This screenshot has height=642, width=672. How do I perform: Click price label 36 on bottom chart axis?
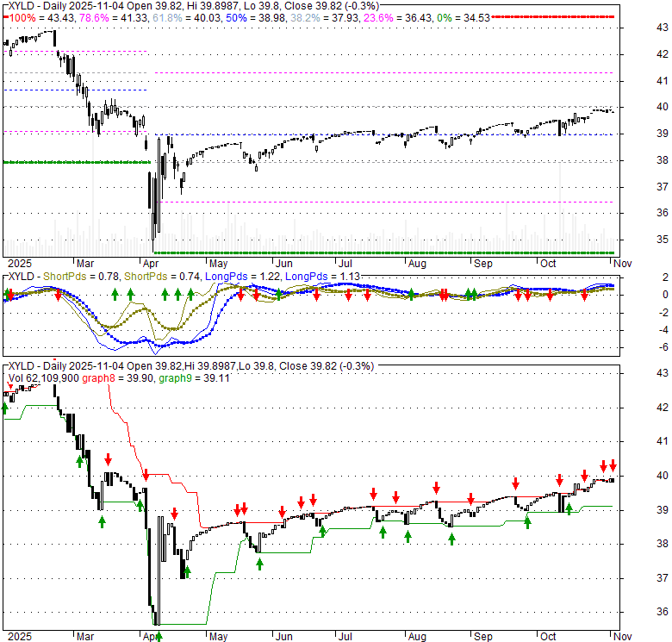click(663, 612)
